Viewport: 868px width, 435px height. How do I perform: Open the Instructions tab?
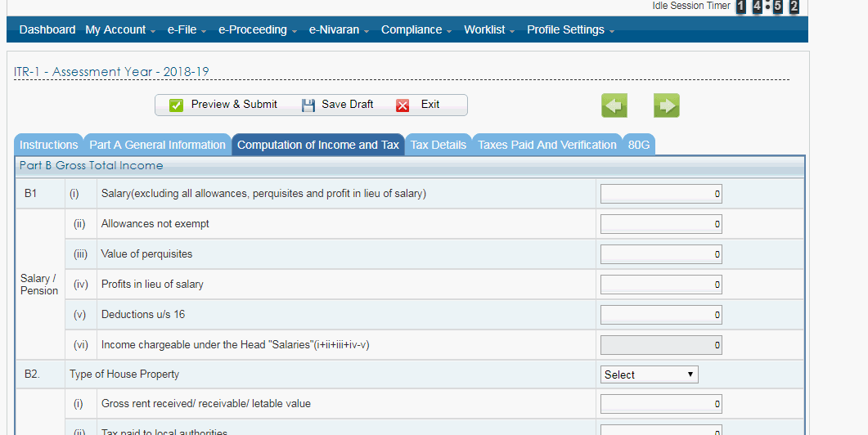49,145
